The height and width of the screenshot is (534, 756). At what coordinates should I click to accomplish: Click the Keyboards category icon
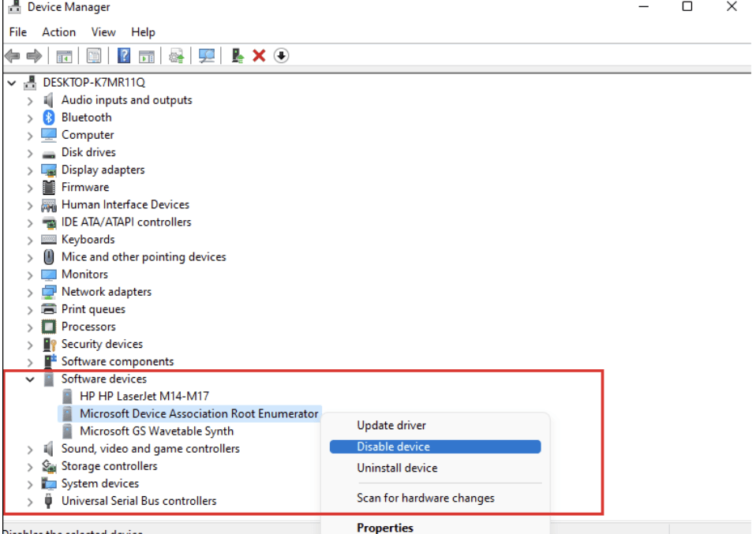click(49, 240)
